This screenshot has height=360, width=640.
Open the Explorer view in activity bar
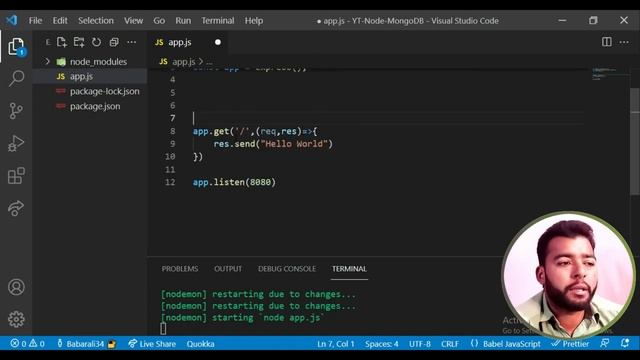16,47
